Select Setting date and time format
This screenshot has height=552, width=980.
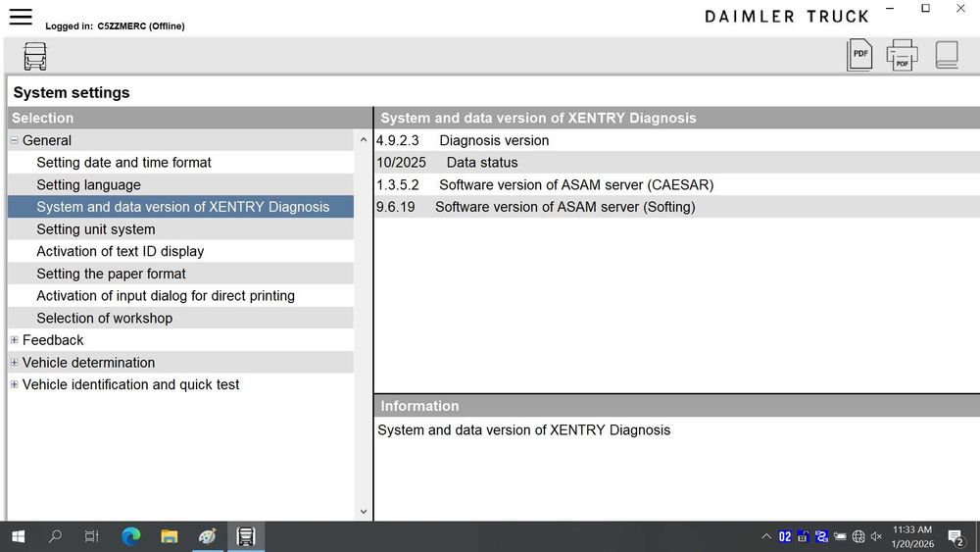click(x=180, y=163)
